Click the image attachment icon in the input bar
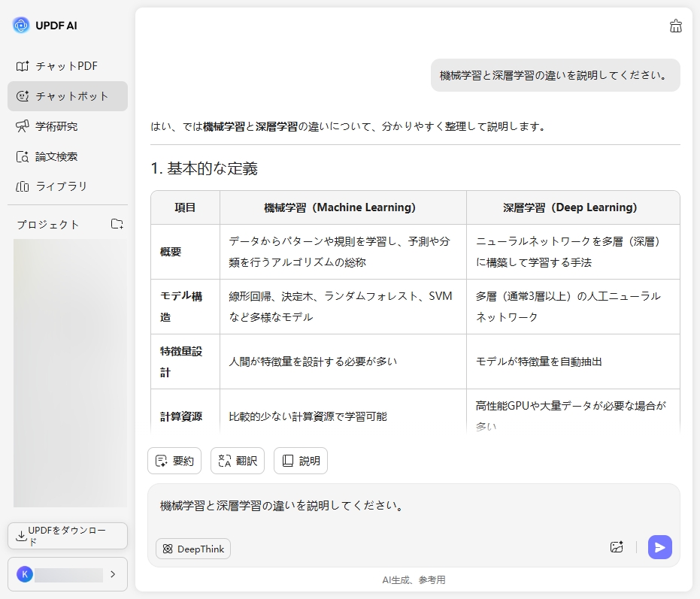 [617, 548]
